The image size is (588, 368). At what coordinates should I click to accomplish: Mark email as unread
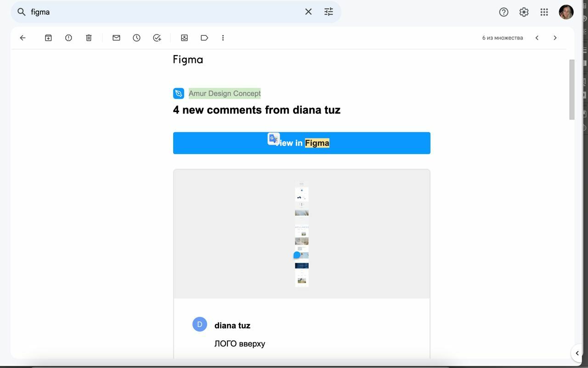[116, 38]
